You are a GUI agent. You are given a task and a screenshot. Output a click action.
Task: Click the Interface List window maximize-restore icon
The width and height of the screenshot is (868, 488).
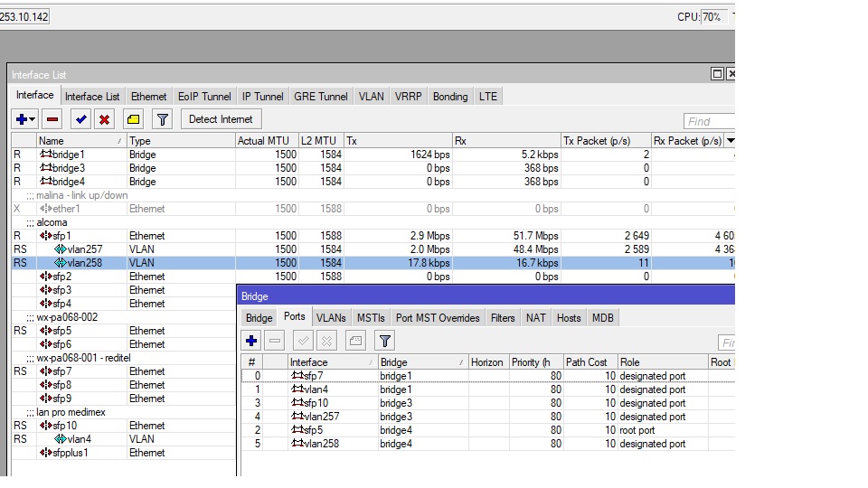[717, 73]
